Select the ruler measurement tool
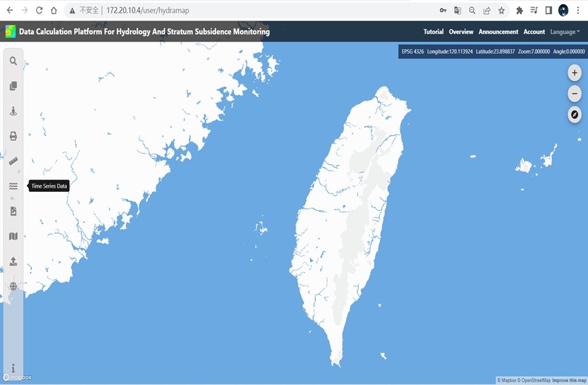The height and width of the screenshot is (385, 588). click(x=13, y=161)
